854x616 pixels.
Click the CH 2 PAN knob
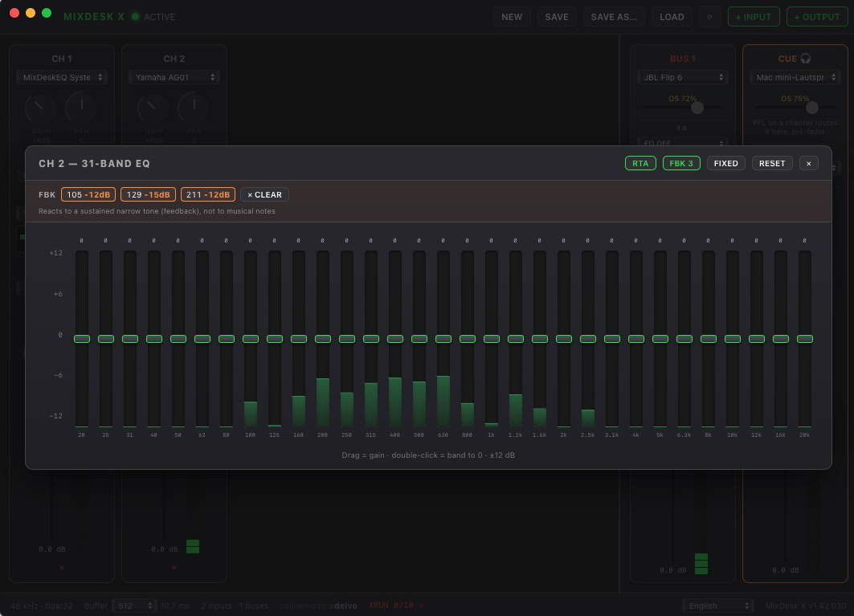[194, 108]
